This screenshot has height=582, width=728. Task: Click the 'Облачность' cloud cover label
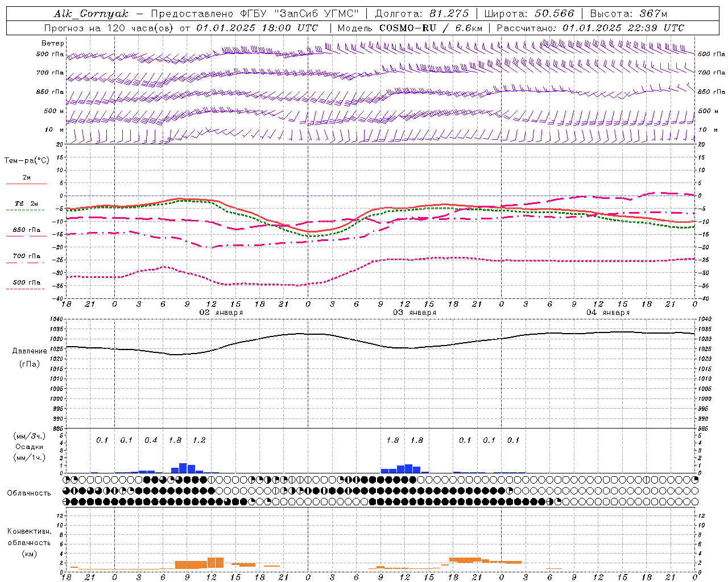pyautogui.click(x=29, y=493)
